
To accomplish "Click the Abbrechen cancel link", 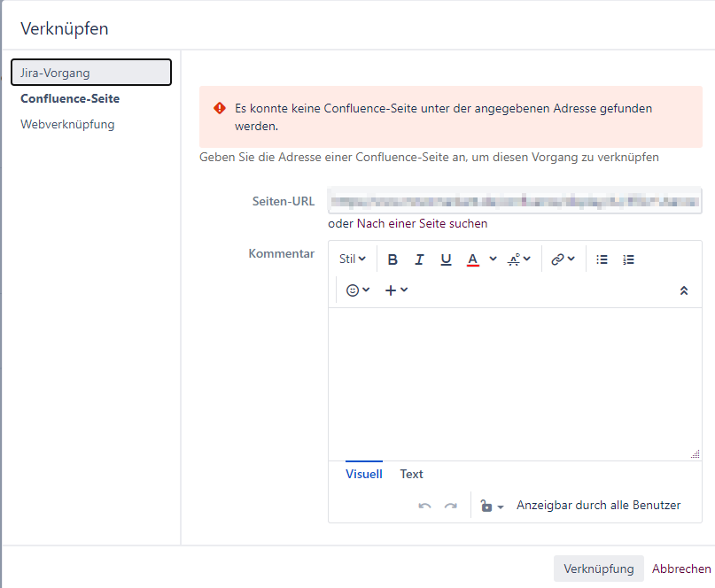I will [x=681, y=569].
